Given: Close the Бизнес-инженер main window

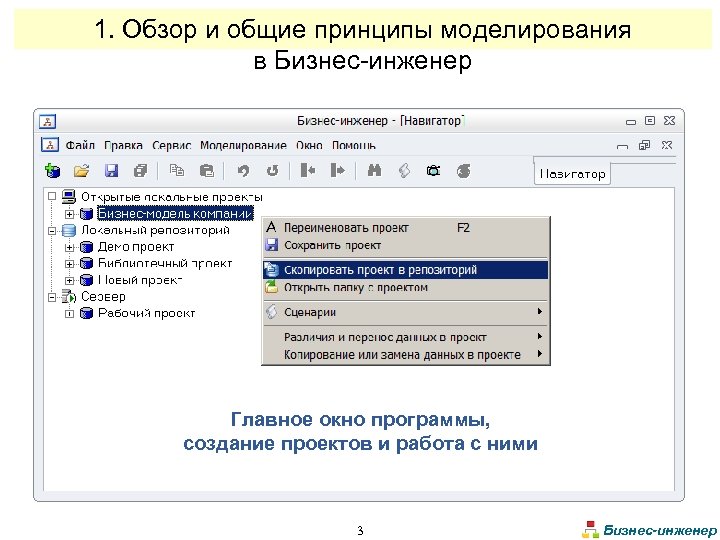Looking at the screenshot, I should point(669,120).
